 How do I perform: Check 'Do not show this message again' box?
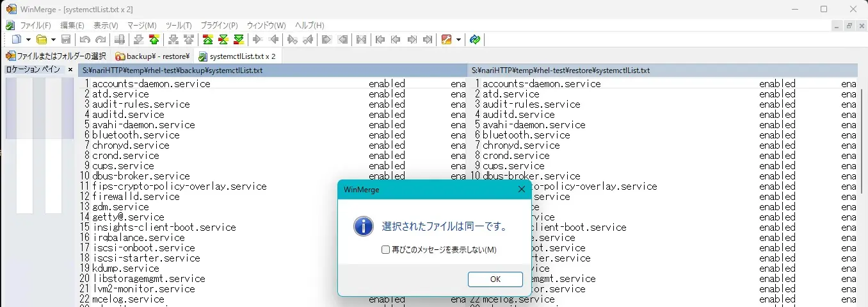pyautogui.click(x=385, y=249)
